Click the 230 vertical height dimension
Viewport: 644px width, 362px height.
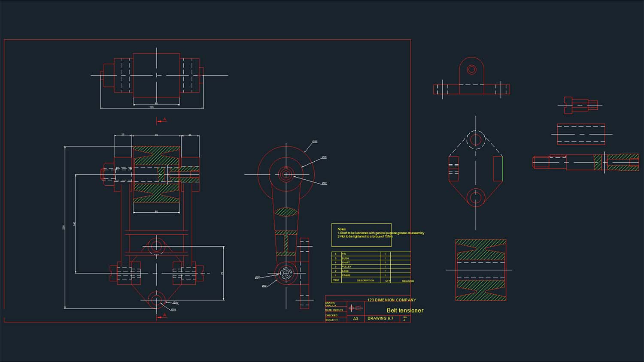[64, 227]
